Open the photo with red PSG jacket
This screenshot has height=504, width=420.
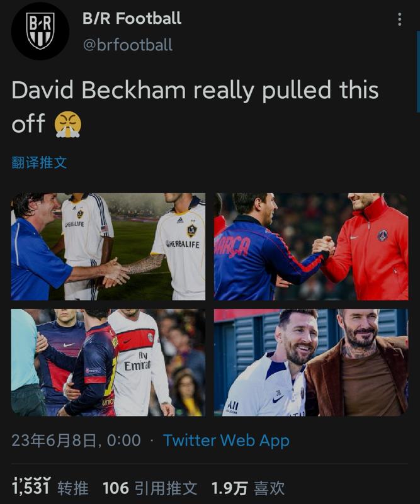[311, 247]
